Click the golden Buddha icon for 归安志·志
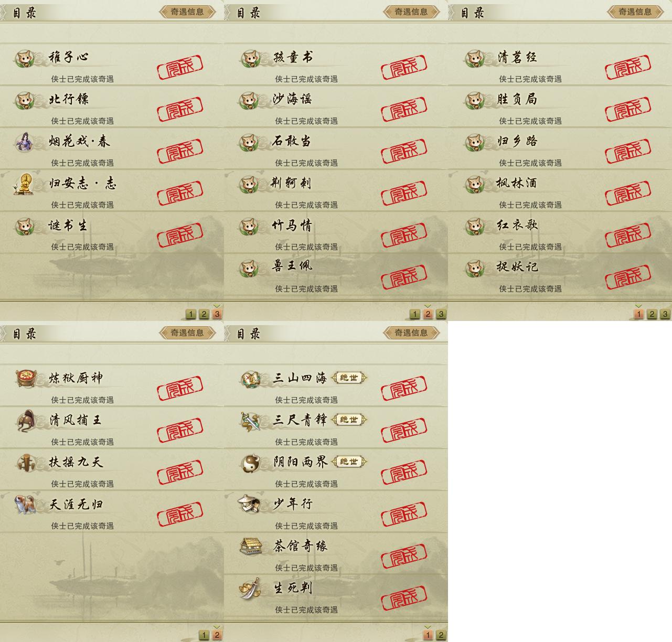672x642 pixels. (x=24, y=184)
